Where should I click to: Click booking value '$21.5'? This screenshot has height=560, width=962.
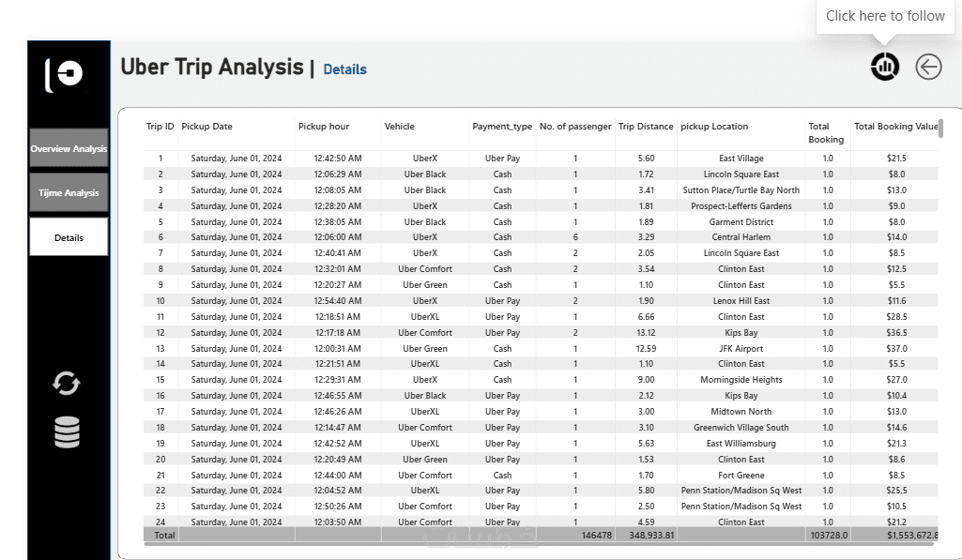tap(896, 159)
